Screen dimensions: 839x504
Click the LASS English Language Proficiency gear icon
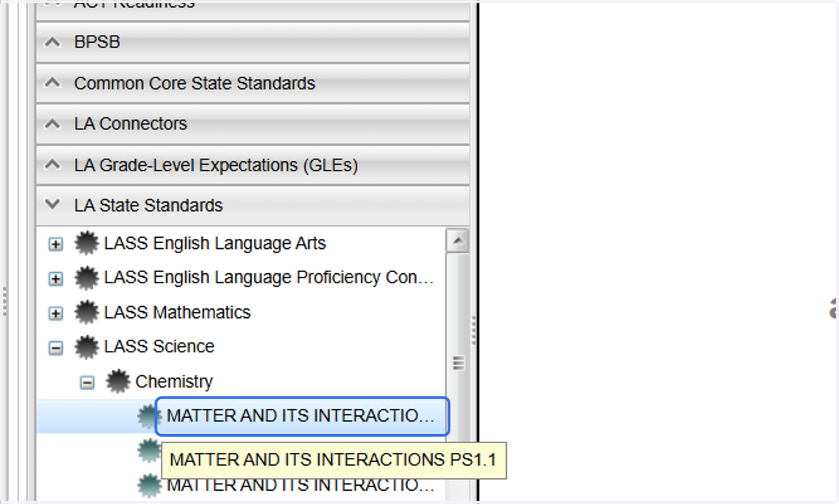(86, 278)
